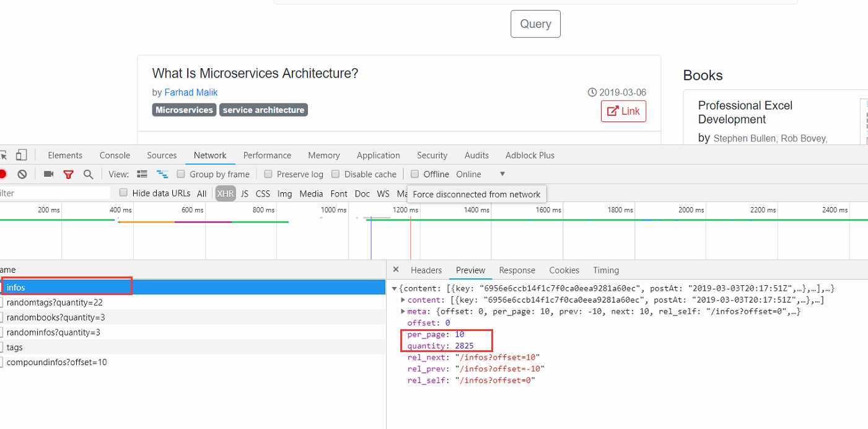Expand the content array node

[403, 300]
